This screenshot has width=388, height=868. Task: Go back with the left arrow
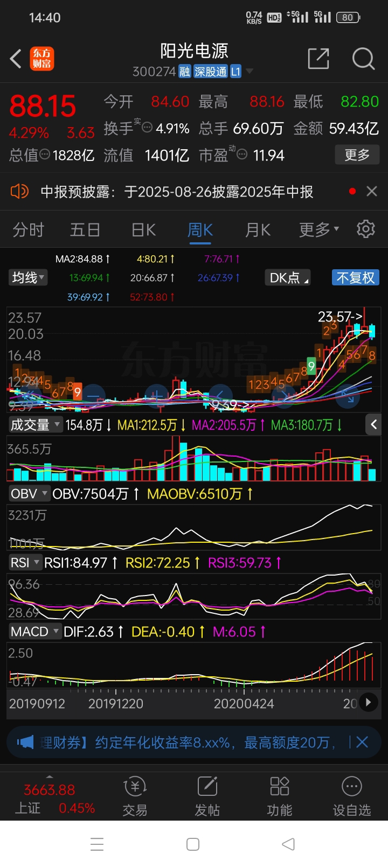[x=16, y=59]
